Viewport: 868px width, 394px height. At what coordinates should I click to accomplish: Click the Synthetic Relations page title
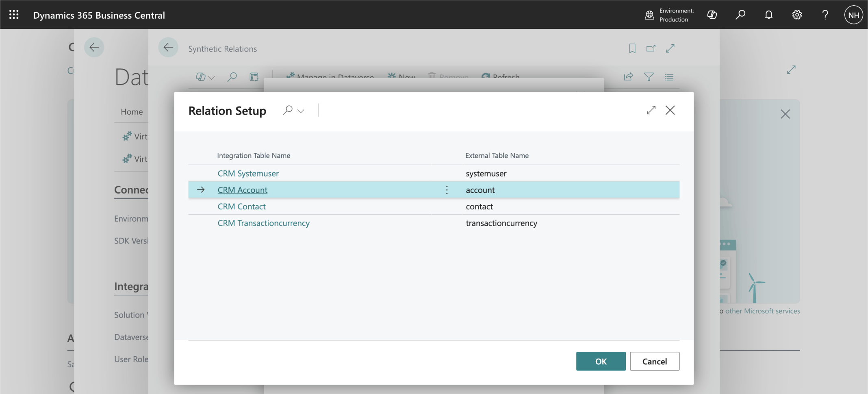pos(222,49)
